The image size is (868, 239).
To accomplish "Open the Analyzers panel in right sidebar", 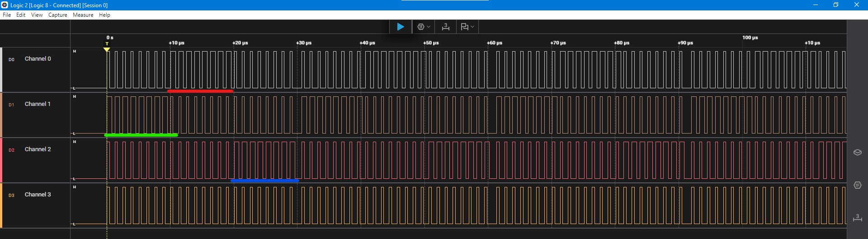I will 857,185.
